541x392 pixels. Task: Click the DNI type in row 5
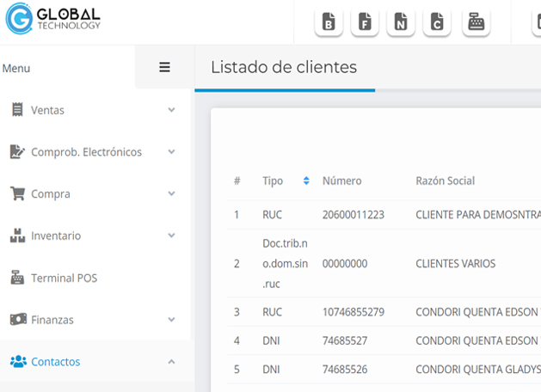click(271, 370)
